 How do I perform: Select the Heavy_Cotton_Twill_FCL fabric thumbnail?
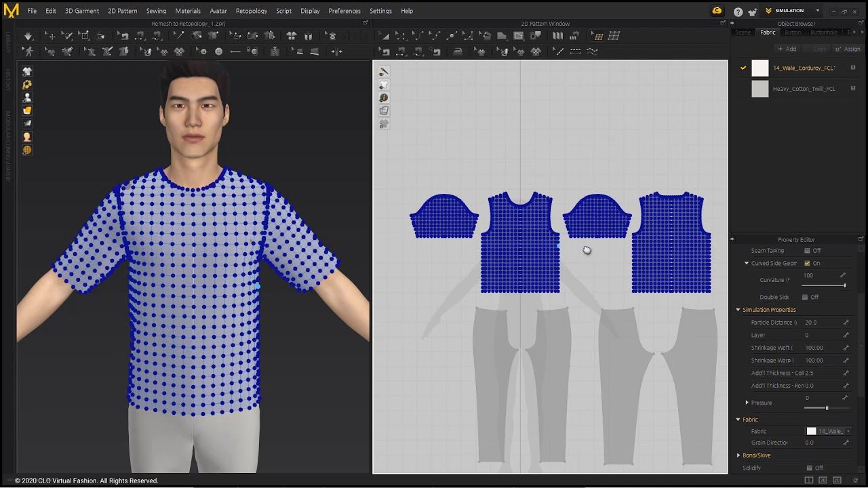coord(759,88)
